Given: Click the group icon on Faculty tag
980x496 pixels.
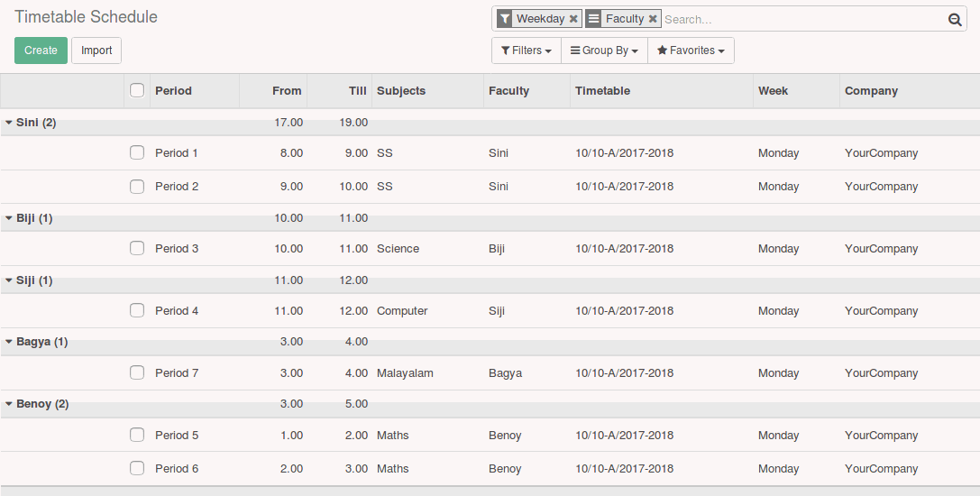Looking at the screenshot, I should (593, 19).
